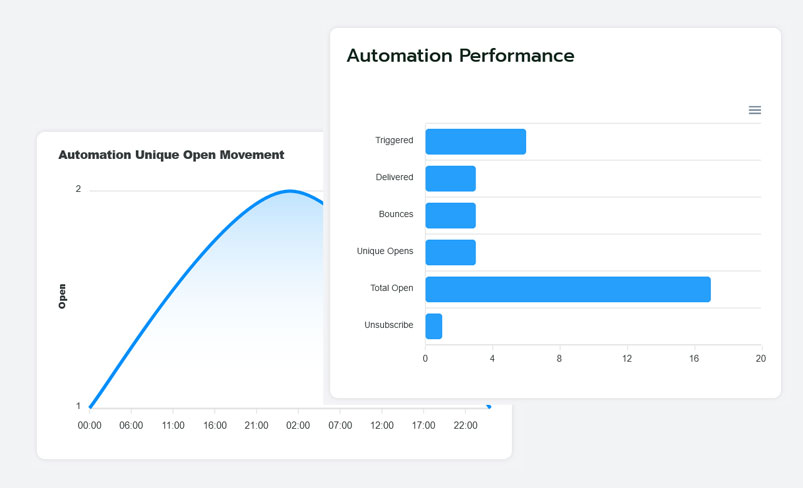The width and height of the screenshot is (803, 488).
Task: Click the Unique Opens label
Action: pyautogui.click(x=385, y=251)
